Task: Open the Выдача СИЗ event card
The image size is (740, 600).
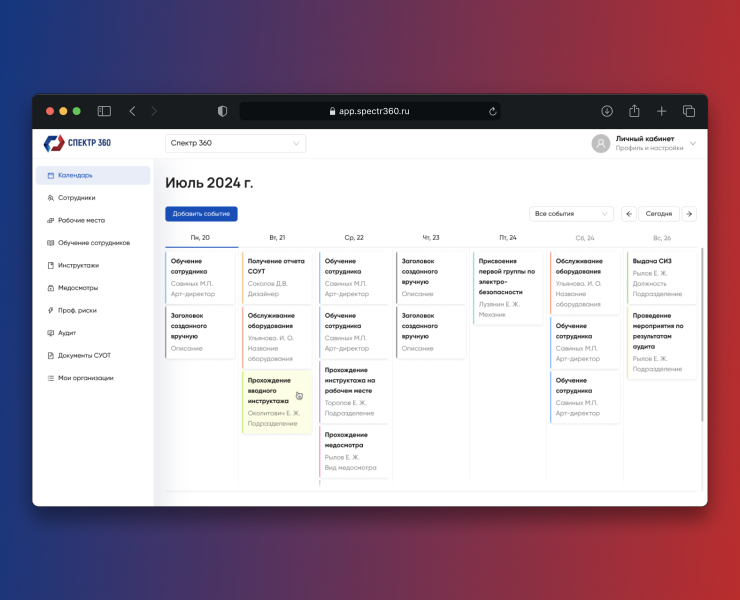Action: (662, 278)
